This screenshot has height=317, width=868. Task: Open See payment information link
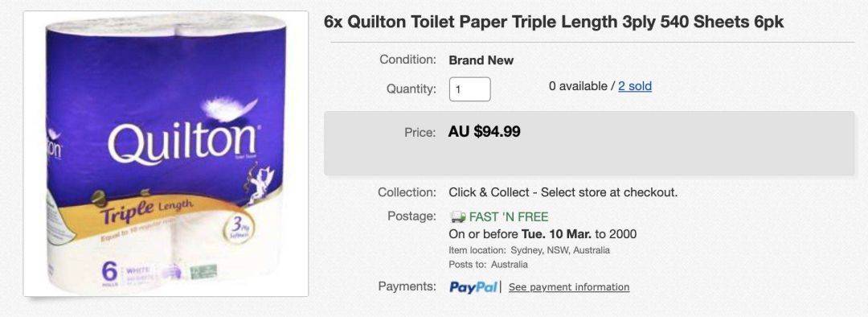(569, 287)
